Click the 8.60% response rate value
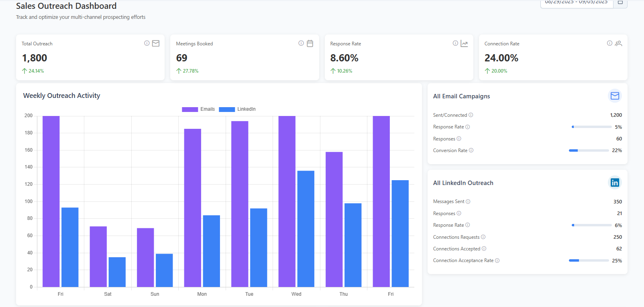The image size is (644, 307). point(344,58)
